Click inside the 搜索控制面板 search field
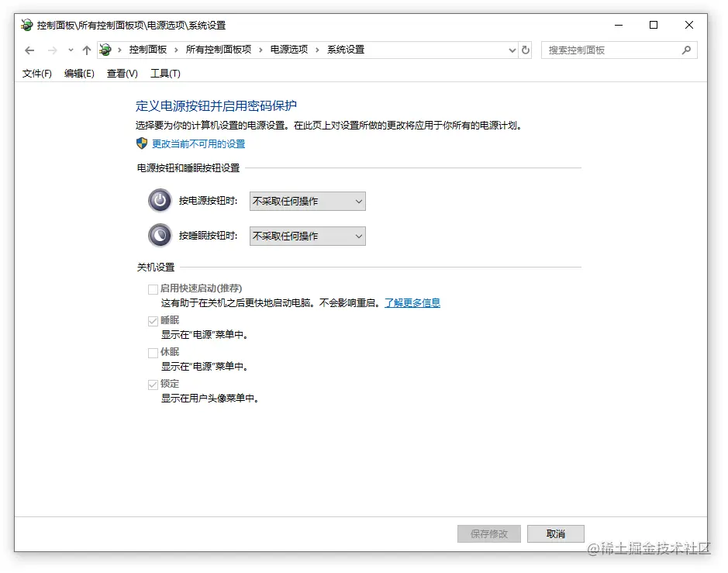This screenshot has height=573, width=728. pos(612,50)
